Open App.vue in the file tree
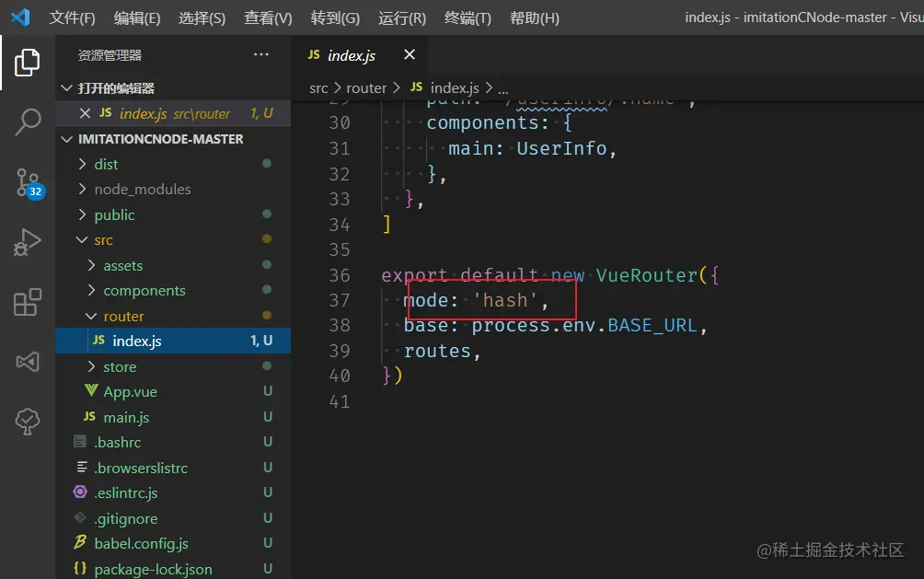 173,391
